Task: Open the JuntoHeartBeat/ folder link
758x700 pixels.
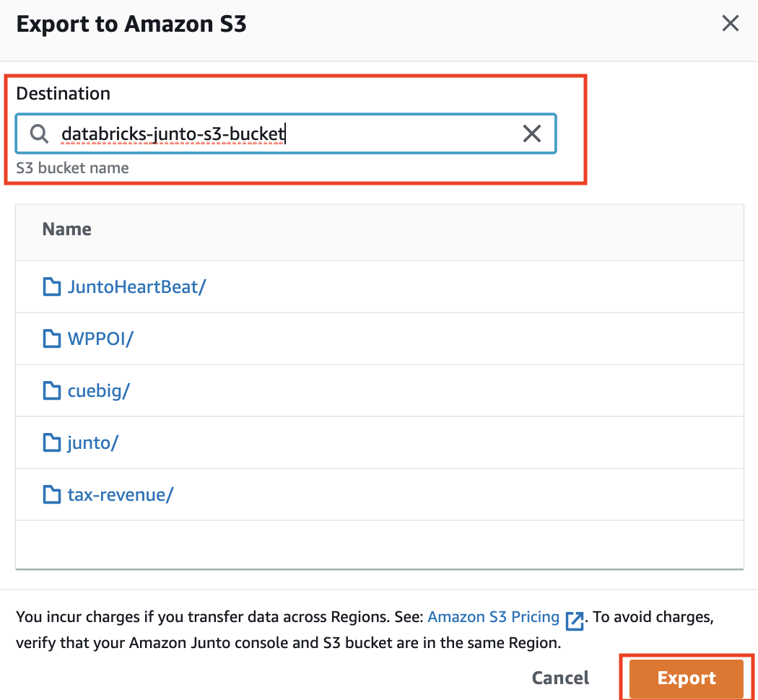Action: [x=136, y=286]
